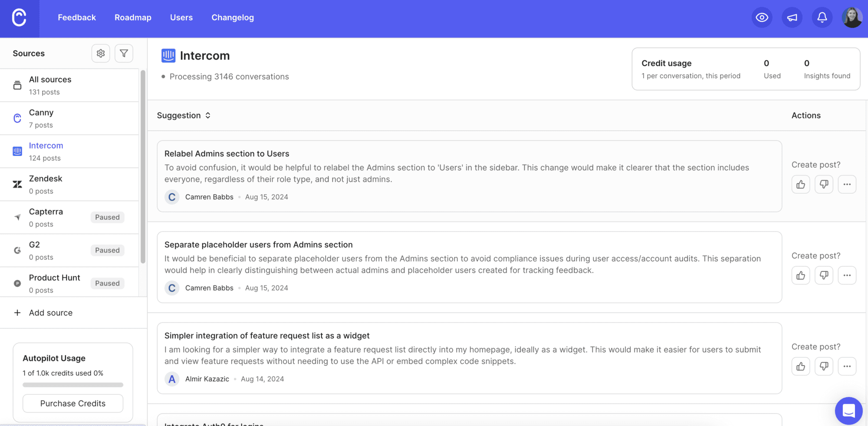Switch to the Users tab
868x426 pixels.
(181, 17)
